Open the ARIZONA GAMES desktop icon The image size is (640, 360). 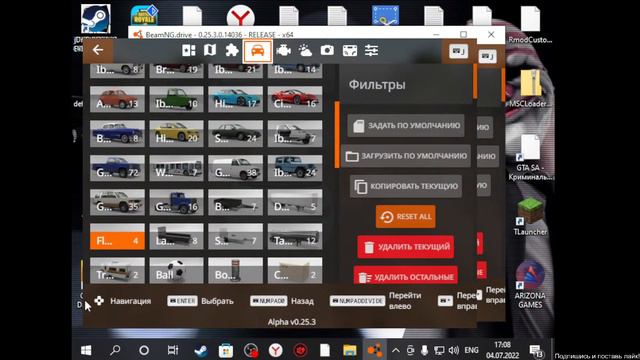[530, 285]
